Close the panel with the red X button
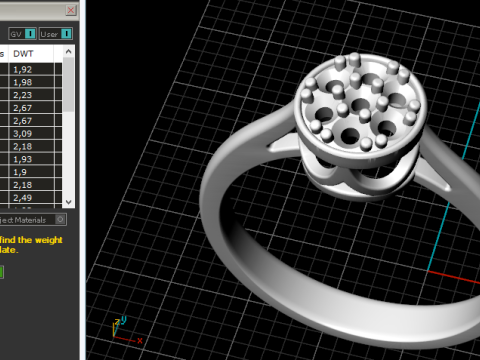 (x=71, y=10)
